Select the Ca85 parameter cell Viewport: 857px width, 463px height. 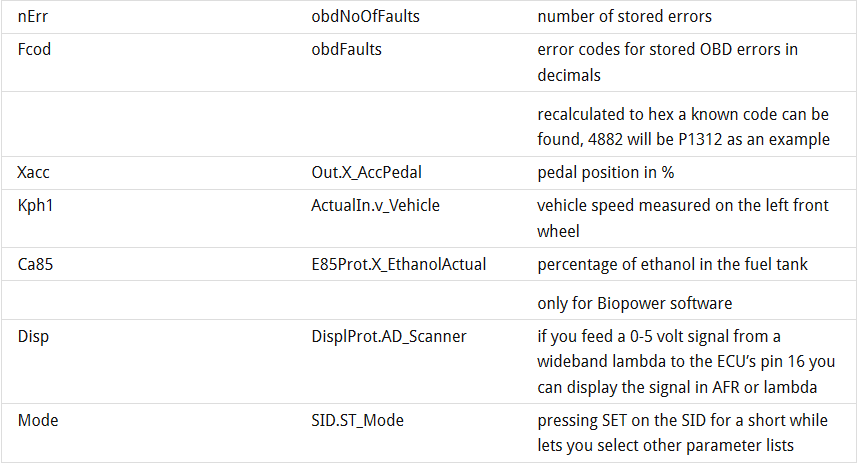(x=35, y=265)
